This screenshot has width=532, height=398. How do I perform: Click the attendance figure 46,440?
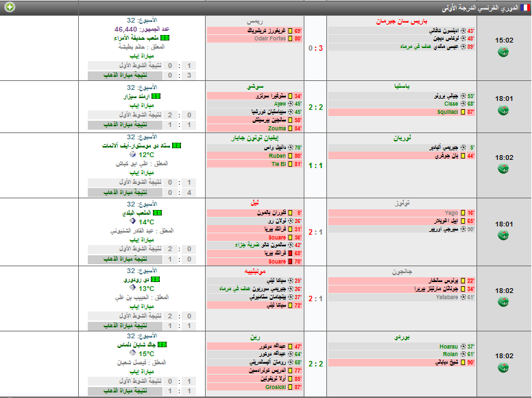coord(125,30)
